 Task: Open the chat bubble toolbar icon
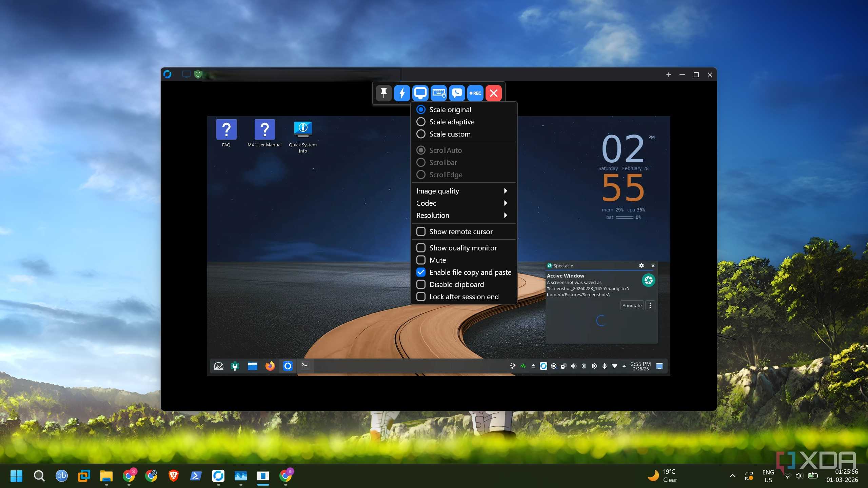(x=457, y=93)
